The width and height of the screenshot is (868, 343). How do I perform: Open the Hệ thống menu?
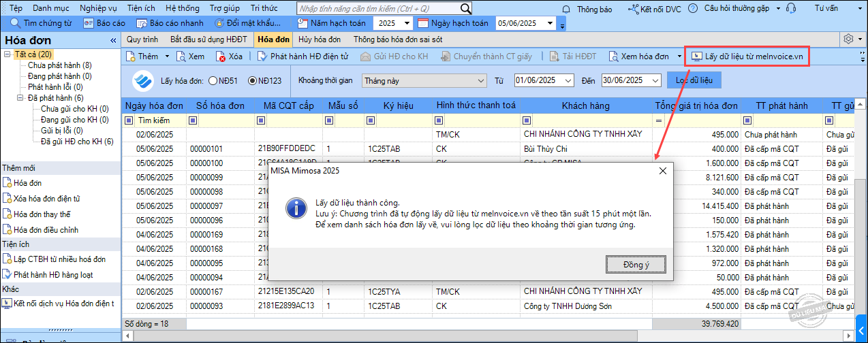(183, 8)
